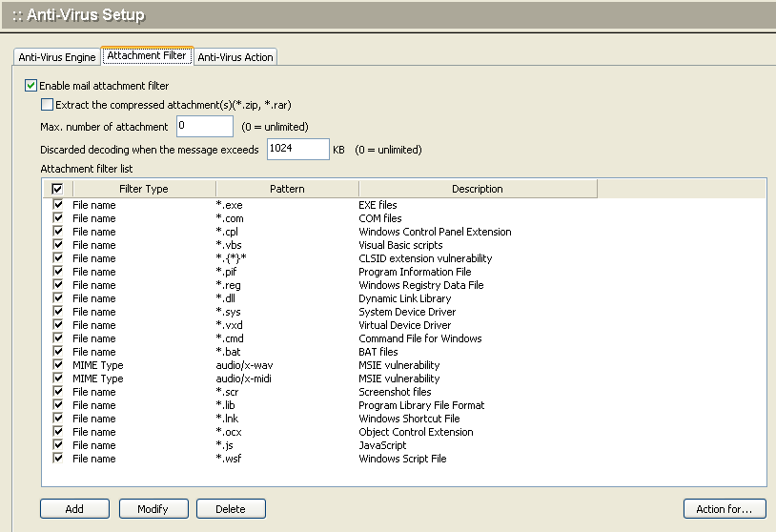
Task: Select the Windows Shortcut File row
Action: pyautogui.click(x=409, y=419)
